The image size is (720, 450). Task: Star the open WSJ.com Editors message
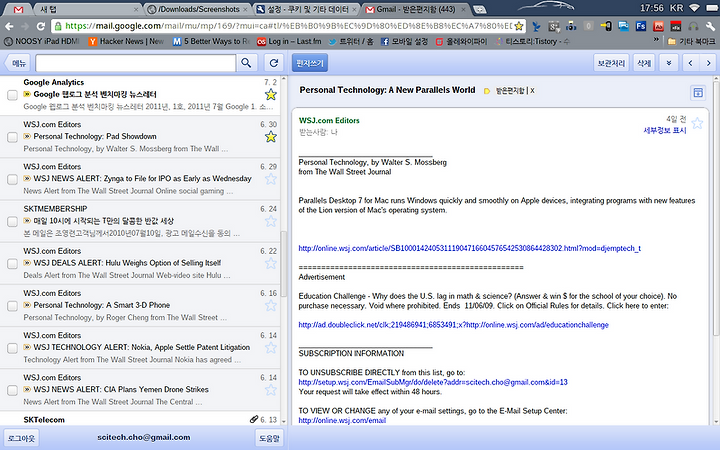pyautogui.click(x=697, y=123)
